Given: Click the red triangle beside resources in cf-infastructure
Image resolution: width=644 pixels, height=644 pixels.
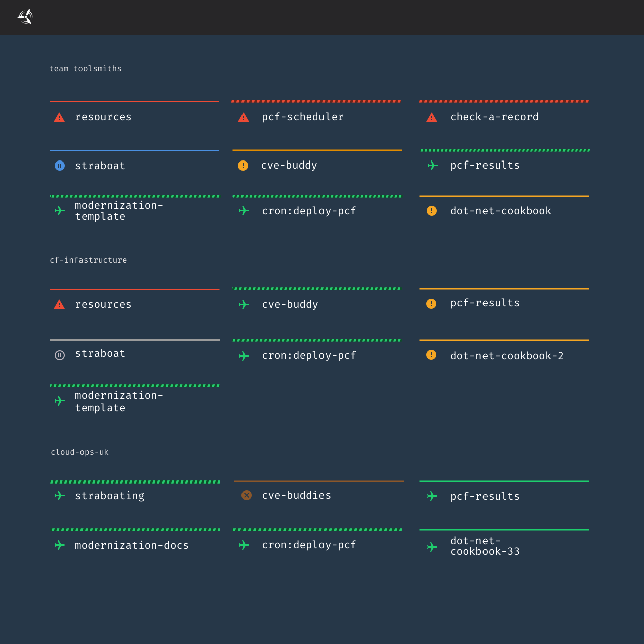Looking at the screenshot, I should (59, 304).
